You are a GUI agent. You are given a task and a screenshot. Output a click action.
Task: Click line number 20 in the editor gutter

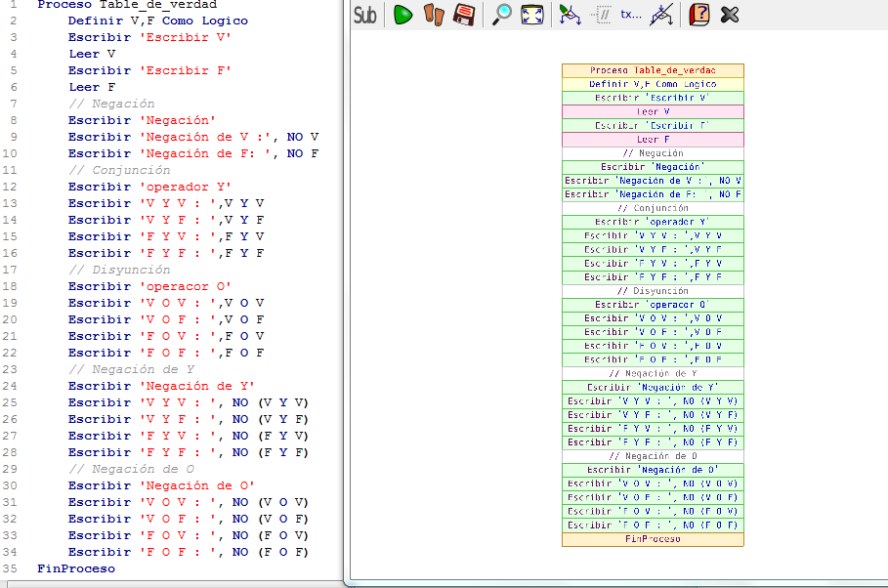point(10,319)
